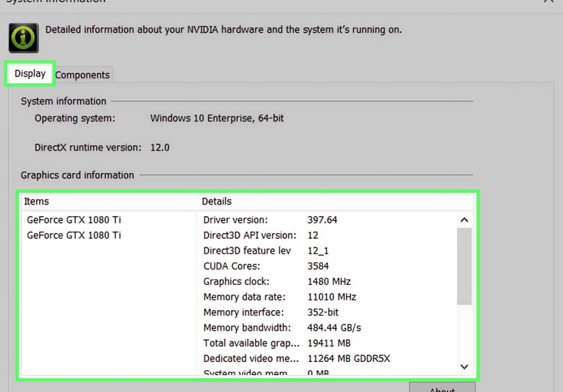Click the Memory data rate label
This screenshot has height=392, width=563.
click(244, 297)
